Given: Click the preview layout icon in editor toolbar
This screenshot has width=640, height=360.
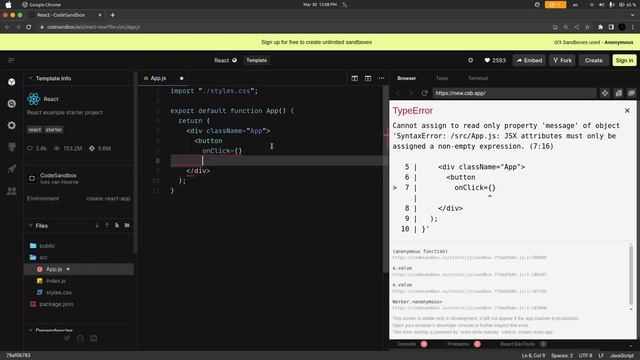Looking at the screenshot, I should click(x=368, y=78).
